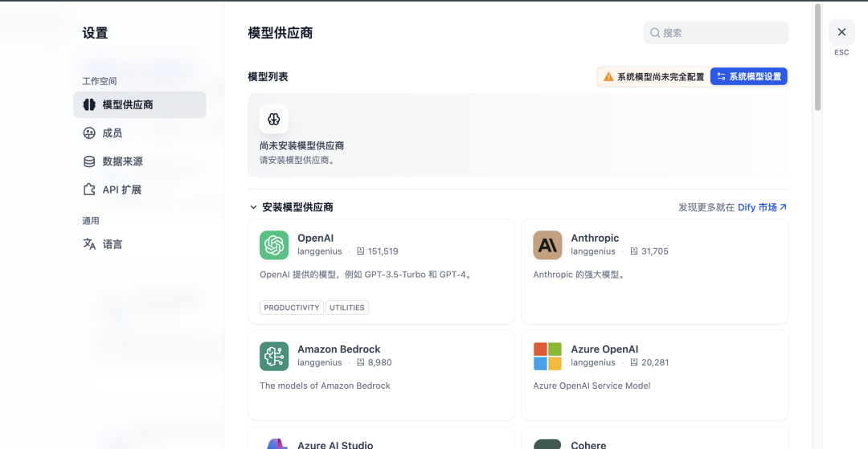Focus the 搜索 input field
This screenshot has width=868, height=449.
pyautogui.click(x=716, y=33)
